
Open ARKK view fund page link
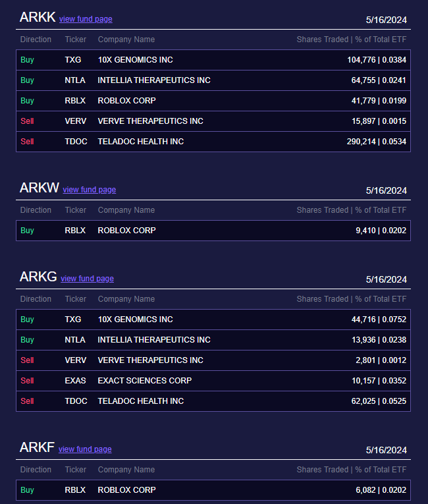coord(86,19)
